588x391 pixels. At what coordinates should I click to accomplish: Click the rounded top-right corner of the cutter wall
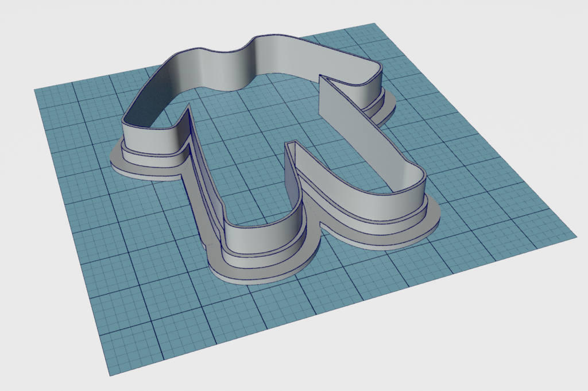(372, 86)
